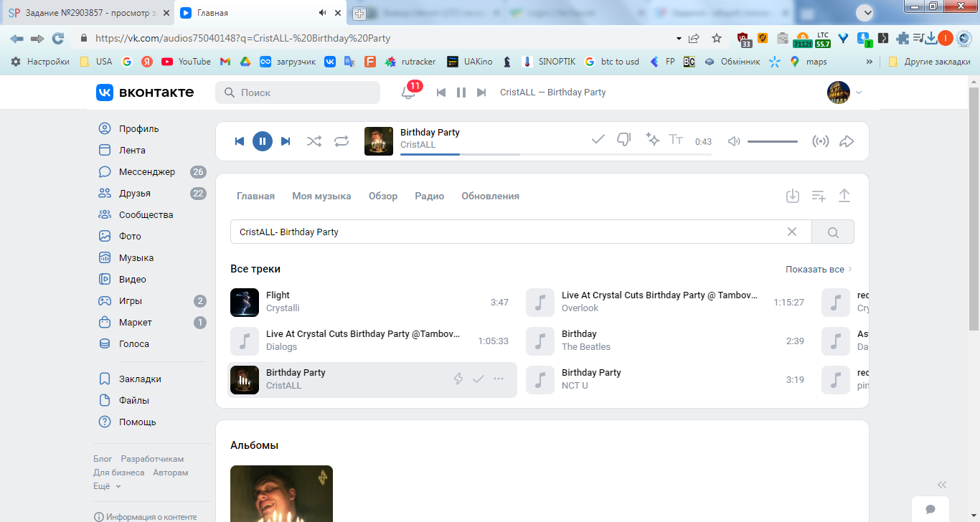
Task: Run the music search with the magnifier button
Action: [833, 232]
